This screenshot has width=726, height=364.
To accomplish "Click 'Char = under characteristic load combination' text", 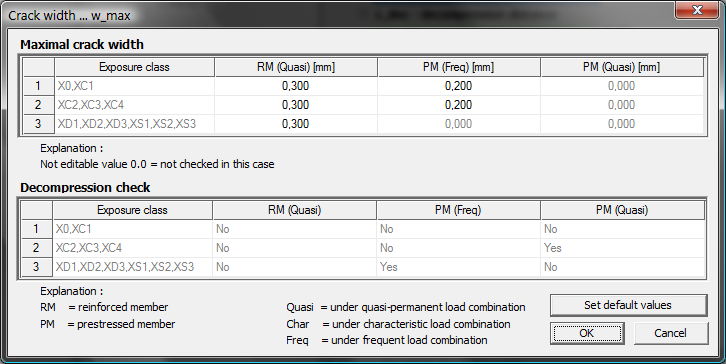I will point(398,324).
